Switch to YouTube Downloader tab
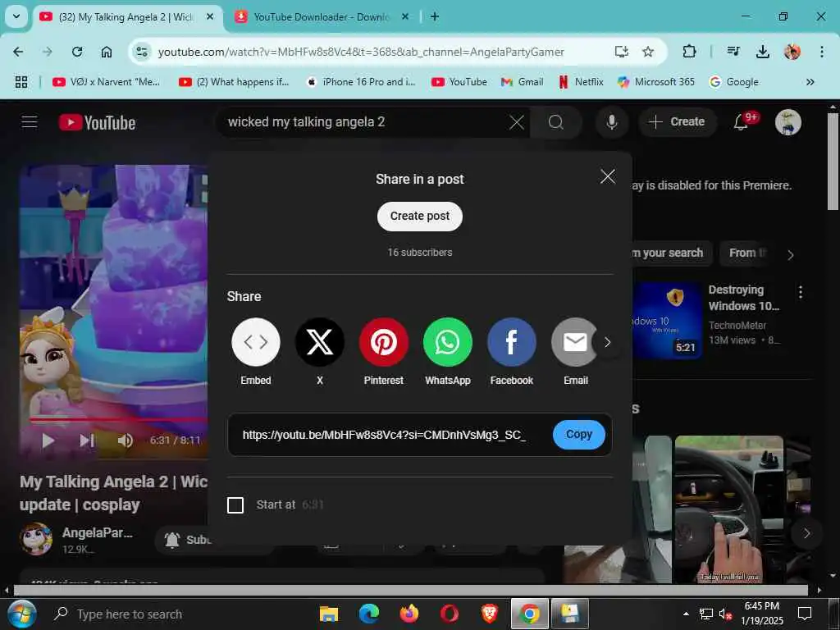840x630 pixels. [321, 17]
